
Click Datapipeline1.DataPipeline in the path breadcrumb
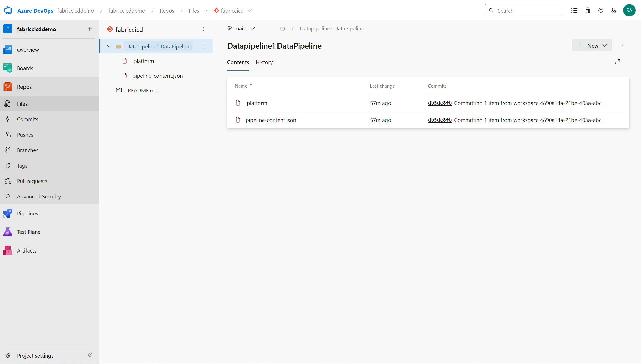click(x=332, y=28)
